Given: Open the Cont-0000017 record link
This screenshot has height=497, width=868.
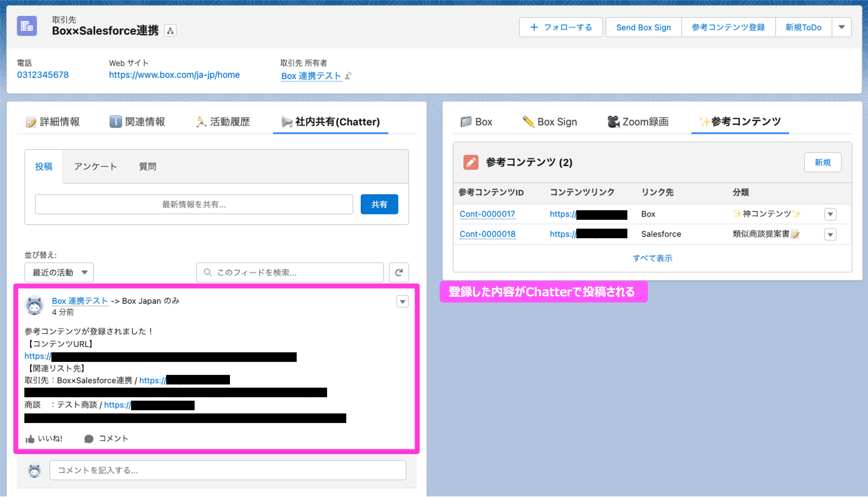Looking at the screenshot, I should point(487,214).
